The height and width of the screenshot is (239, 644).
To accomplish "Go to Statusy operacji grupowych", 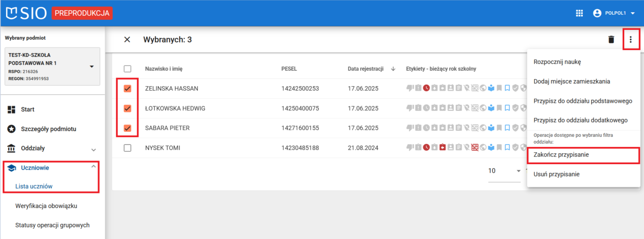I will tap(53, 225).
